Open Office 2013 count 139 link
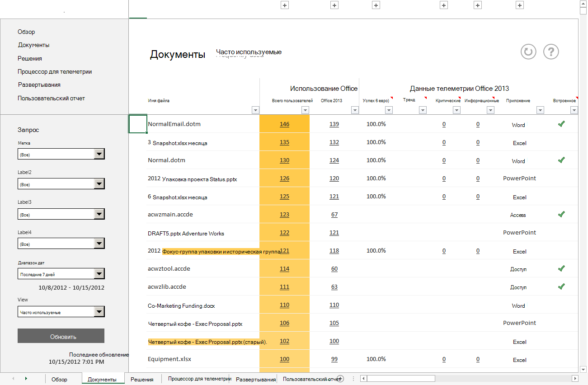The image size is (588, 385). [x=334, y=124]
